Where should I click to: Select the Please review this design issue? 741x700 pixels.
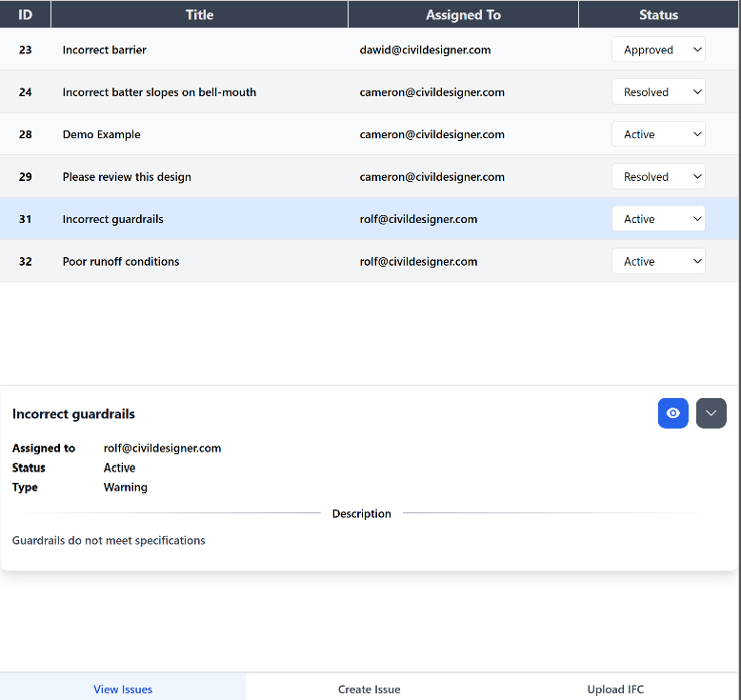[127, 177]
